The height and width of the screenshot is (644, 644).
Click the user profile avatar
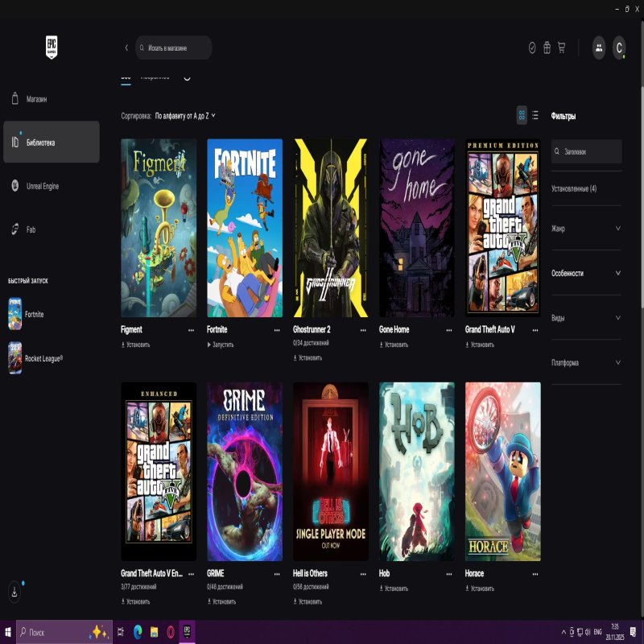point(619,47)
